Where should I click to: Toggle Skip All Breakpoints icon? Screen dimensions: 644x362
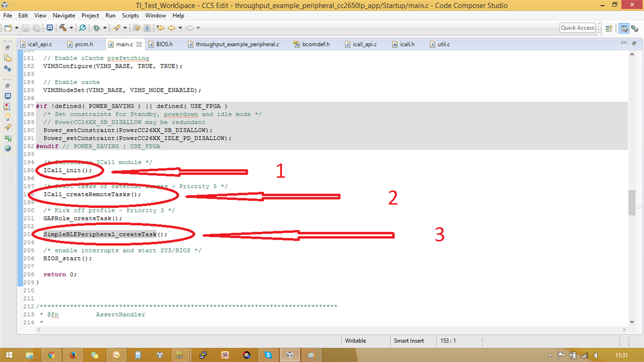pyautogui.click(x=83, y=28)
